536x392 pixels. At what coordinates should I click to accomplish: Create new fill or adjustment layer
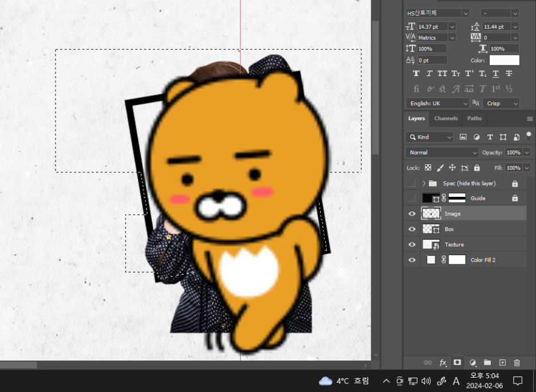tap(473, 363)
